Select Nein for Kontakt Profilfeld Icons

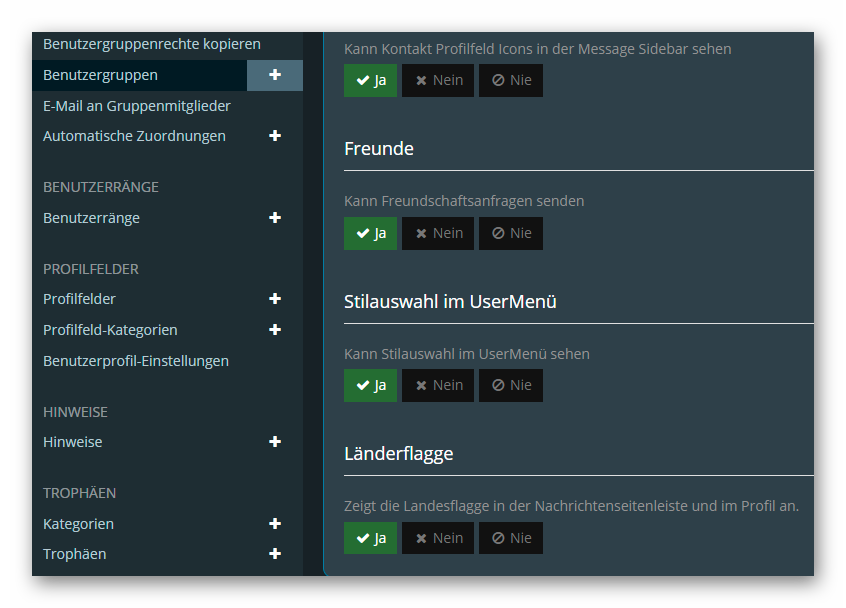coord(438,80)
